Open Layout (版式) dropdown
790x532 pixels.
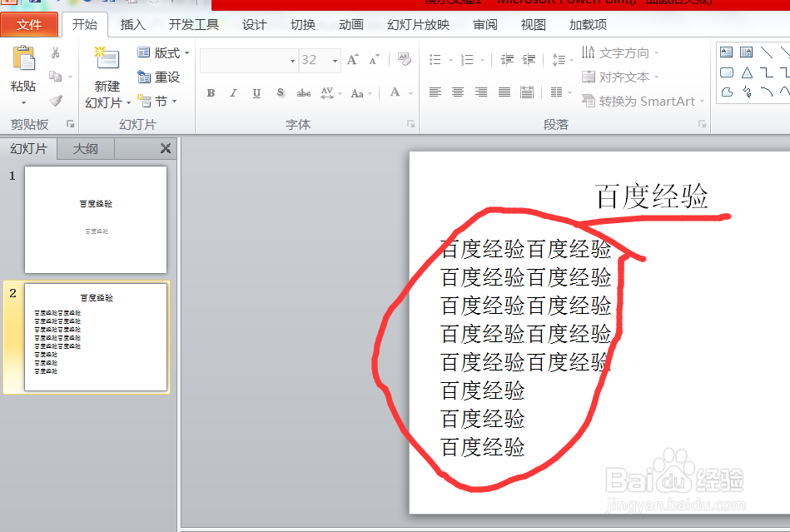[163, 52]
